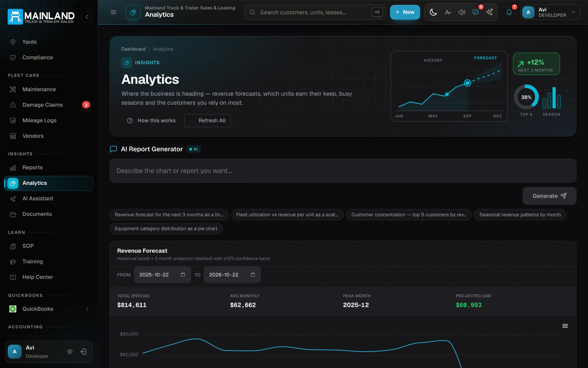
Task: Focus the Search customers, units, leases field
Action: (x=315, y=12)
